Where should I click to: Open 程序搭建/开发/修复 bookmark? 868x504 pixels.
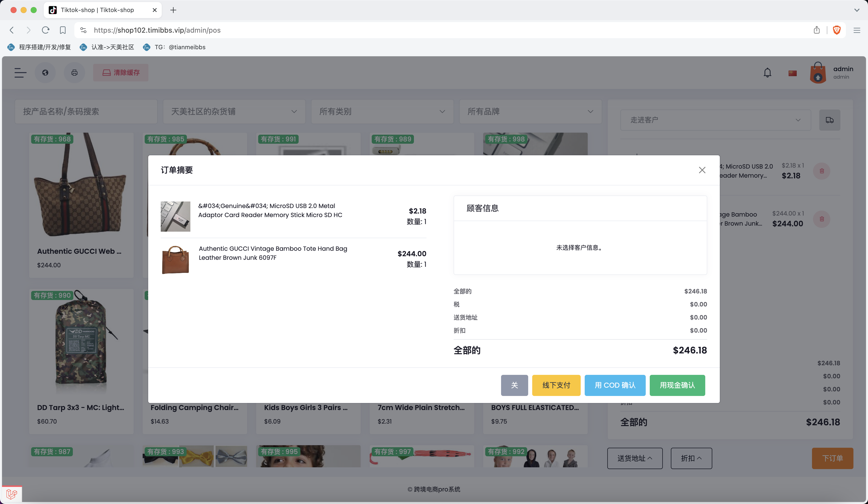coord(39,47)
